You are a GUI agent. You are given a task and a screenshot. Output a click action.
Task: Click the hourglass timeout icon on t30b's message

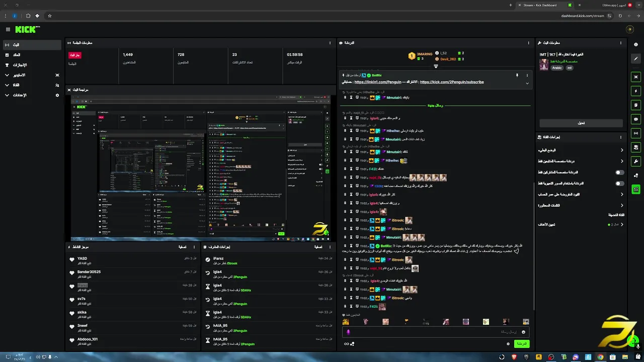click(351, 186)
